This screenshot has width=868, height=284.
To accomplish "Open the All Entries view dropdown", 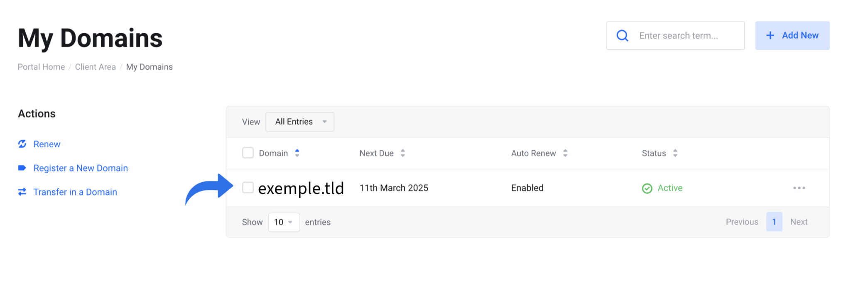I will tap(300, 122).
